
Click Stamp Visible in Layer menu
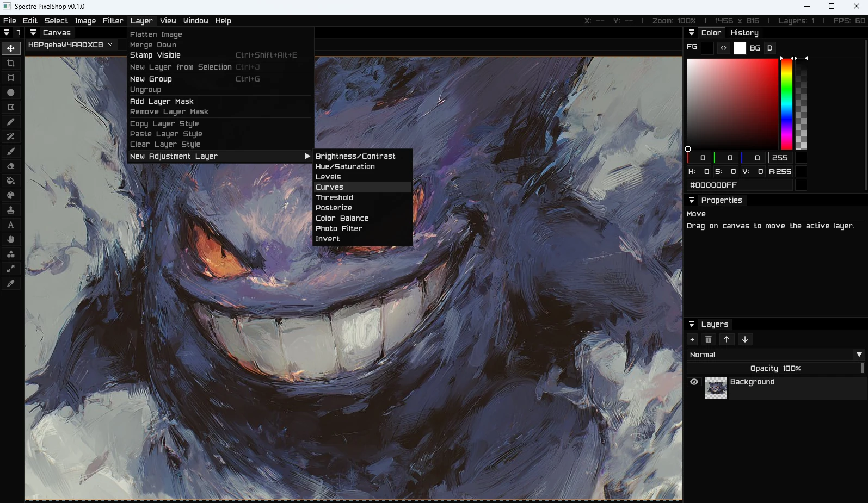220,55
